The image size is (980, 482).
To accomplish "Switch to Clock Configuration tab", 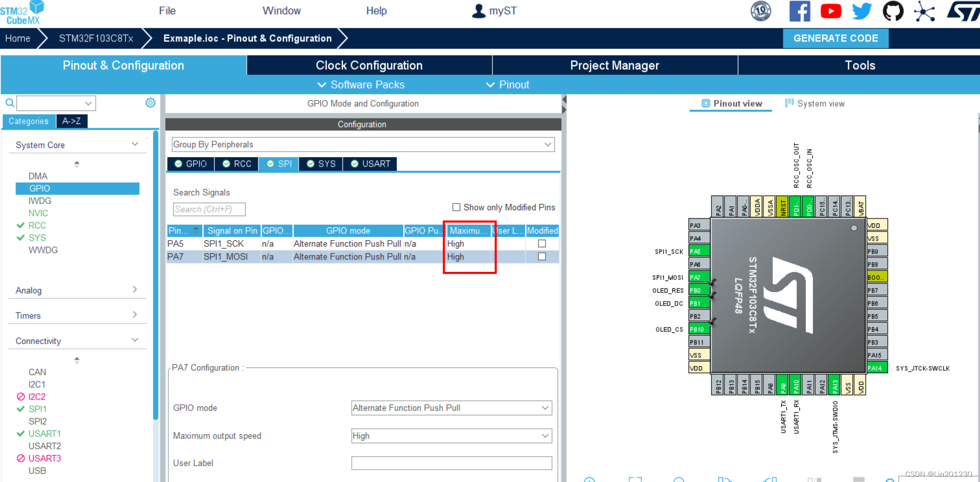I will point(369,65).
